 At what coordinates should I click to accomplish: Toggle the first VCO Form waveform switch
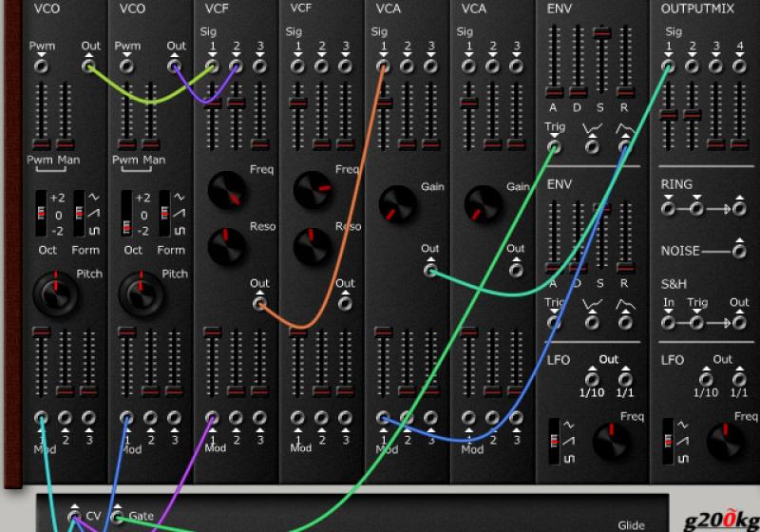pyautogui.click(x=80, y=213)
